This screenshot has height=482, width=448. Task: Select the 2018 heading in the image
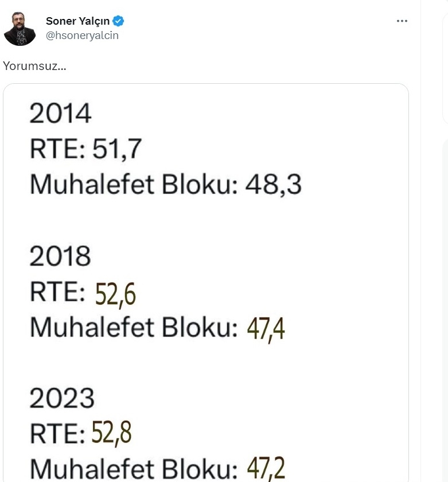tap(60, 255)
